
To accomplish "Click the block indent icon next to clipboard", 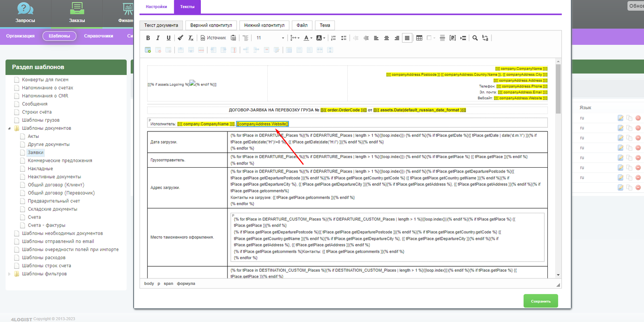I will coord(246,38).
